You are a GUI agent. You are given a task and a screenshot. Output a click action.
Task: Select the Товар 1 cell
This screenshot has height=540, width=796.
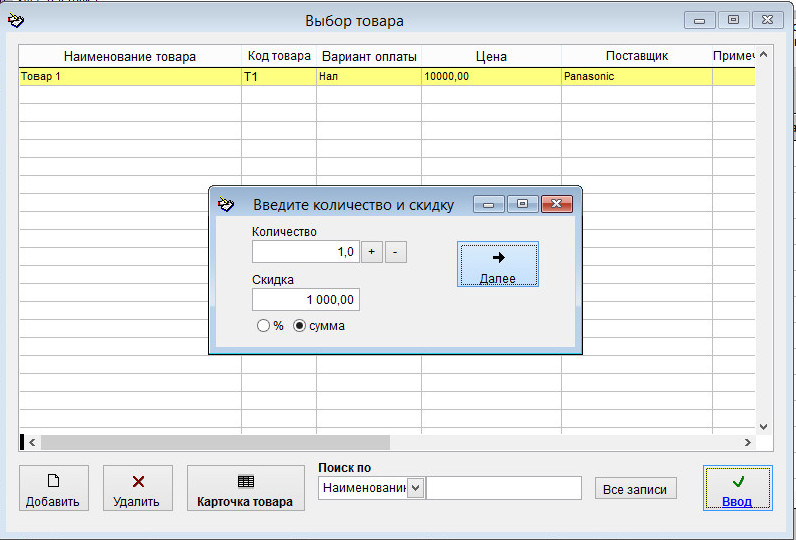(x=130, y=77)
